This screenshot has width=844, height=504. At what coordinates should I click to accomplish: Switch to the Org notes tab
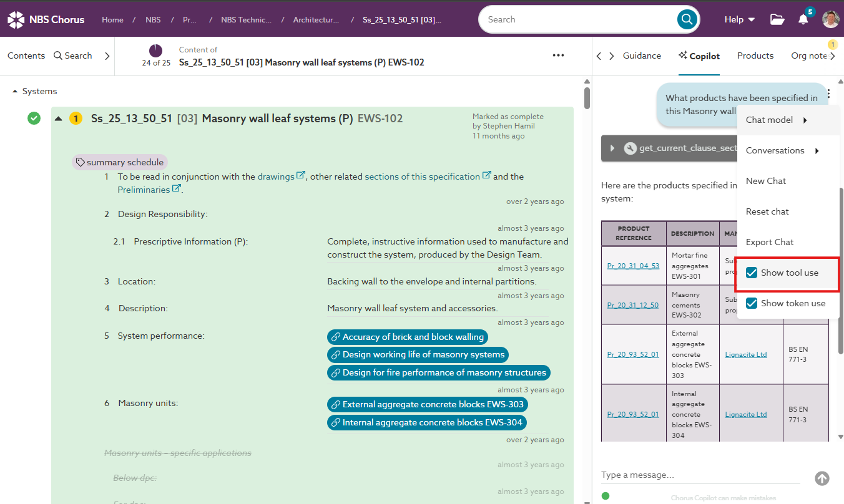[x=809, y=56]
